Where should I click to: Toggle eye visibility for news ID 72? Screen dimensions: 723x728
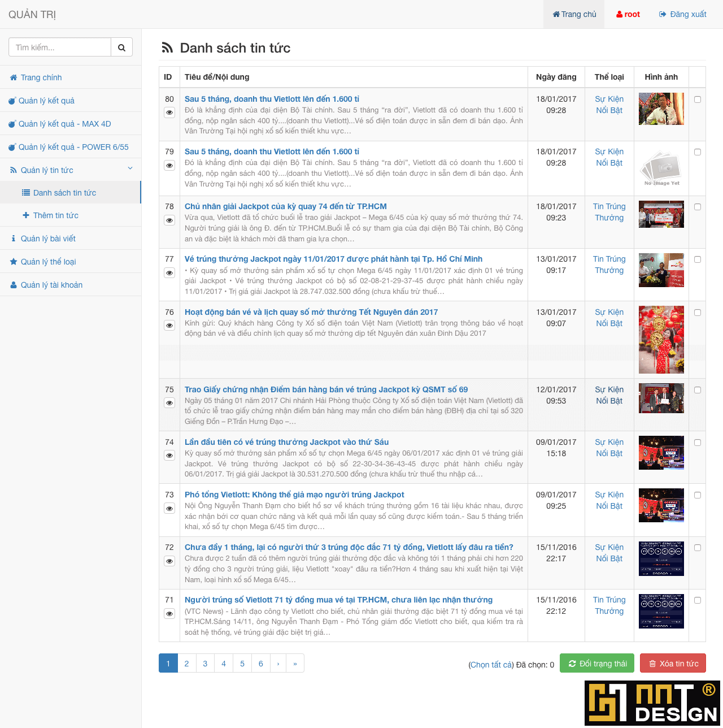[x=169, y=561]
